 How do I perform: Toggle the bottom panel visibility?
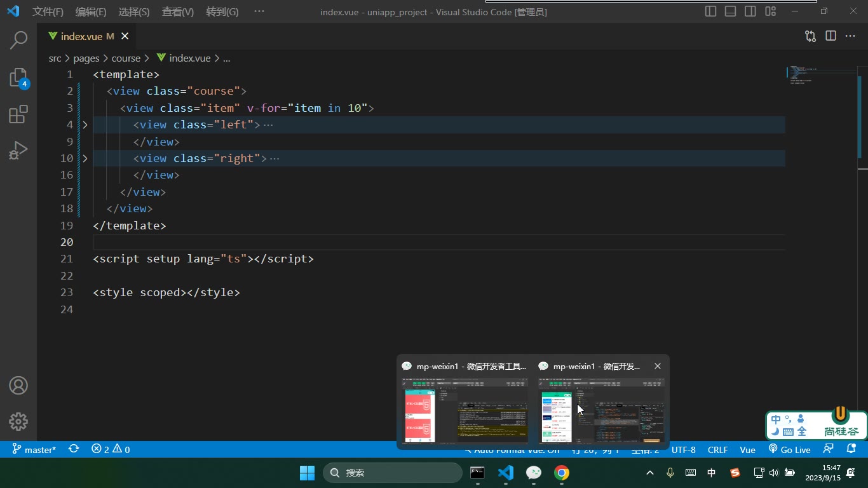pyautogui.click(x=731, y=11)
